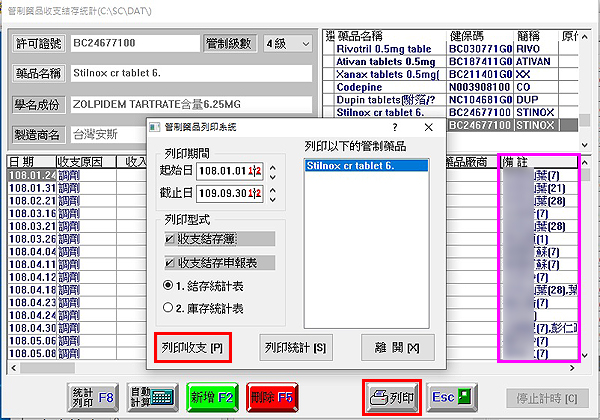Click the 列印收支 [P] button

point(192,348)
